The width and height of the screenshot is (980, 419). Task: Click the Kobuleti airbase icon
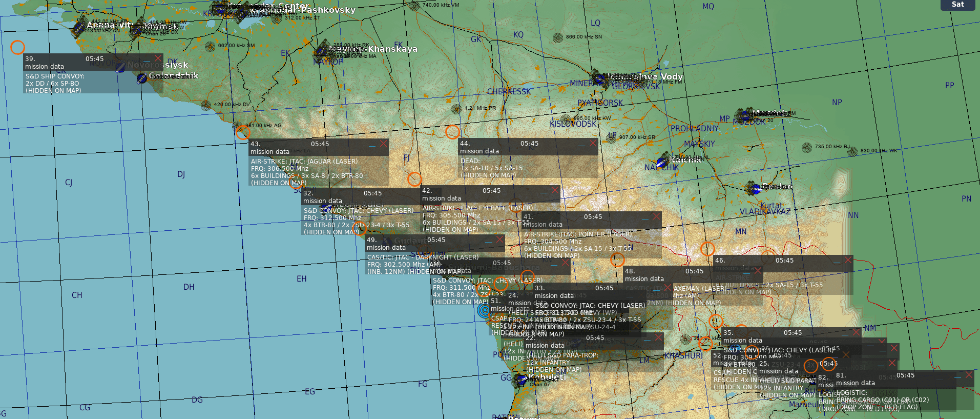[522, 380]
